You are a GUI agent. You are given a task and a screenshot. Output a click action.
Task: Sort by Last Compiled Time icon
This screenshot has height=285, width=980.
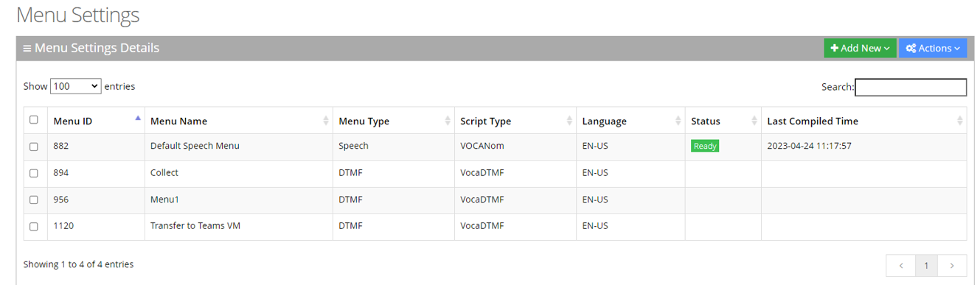tap(959, 121)
